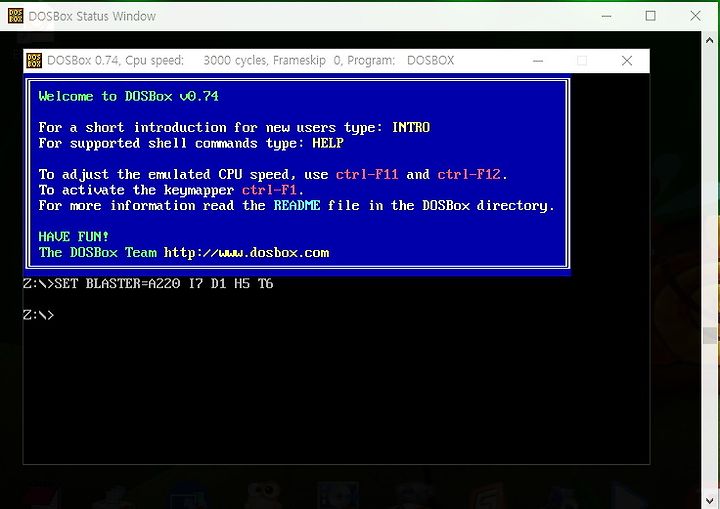This screenshot has height=509, width=720.
Task: Click the http://www.dosbox.com URL
Action: click(x=247, y=253)
